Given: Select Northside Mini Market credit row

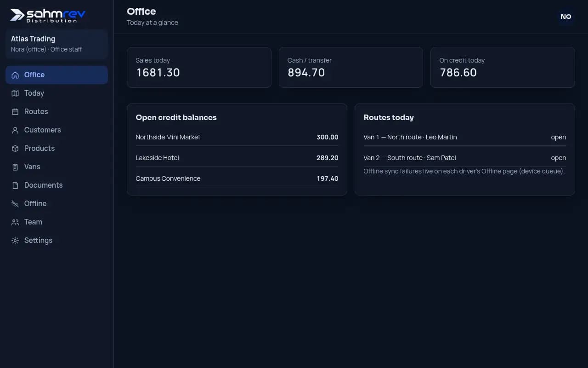Looking at the screenshot, I should click(237, 137).
